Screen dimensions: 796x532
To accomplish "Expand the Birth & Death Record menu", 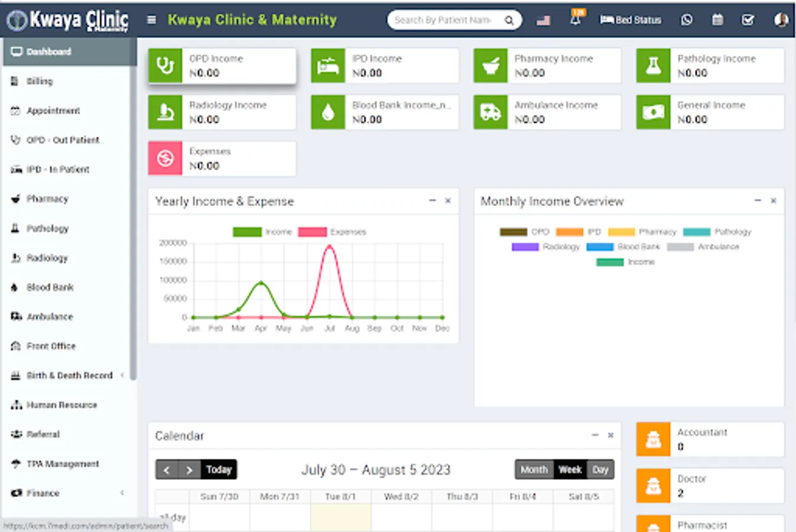I will (69, 375).
